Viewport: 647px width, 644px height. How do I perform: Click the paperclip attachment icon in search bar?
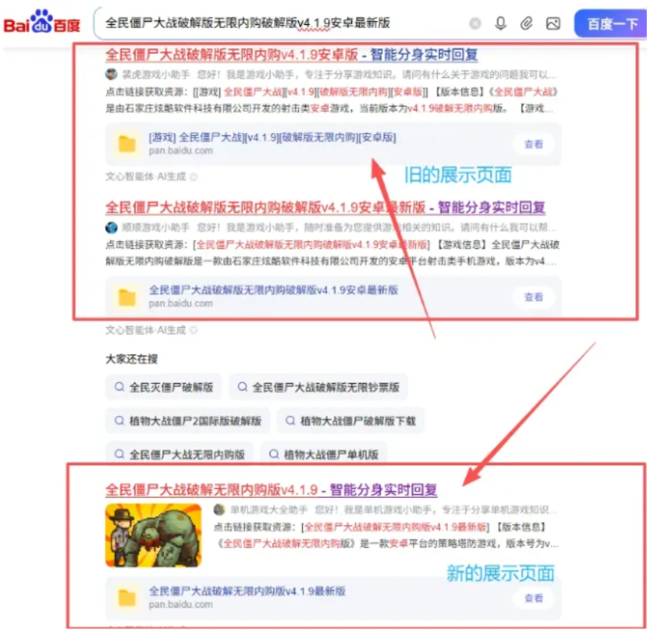[x=525, y=23]
